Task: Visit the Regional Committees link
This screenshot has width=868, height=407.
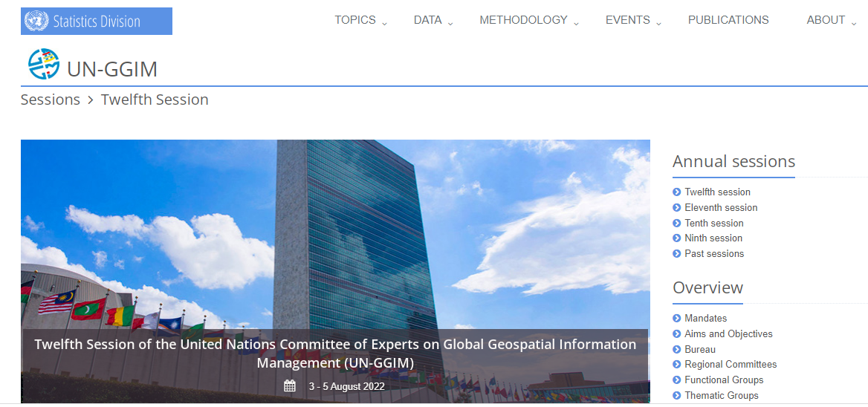Action: (x=731, y=365)
